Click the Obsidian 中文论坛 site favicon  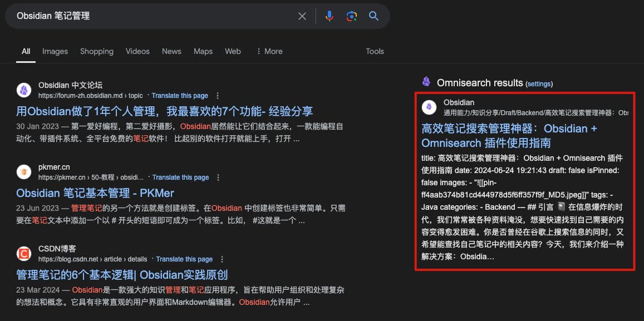point(24,90)
